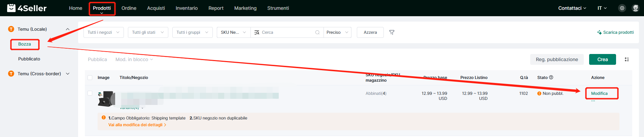644x137 pixels.
Task: Click Temu (Locale) orange icon
Action: click(11, 29)
